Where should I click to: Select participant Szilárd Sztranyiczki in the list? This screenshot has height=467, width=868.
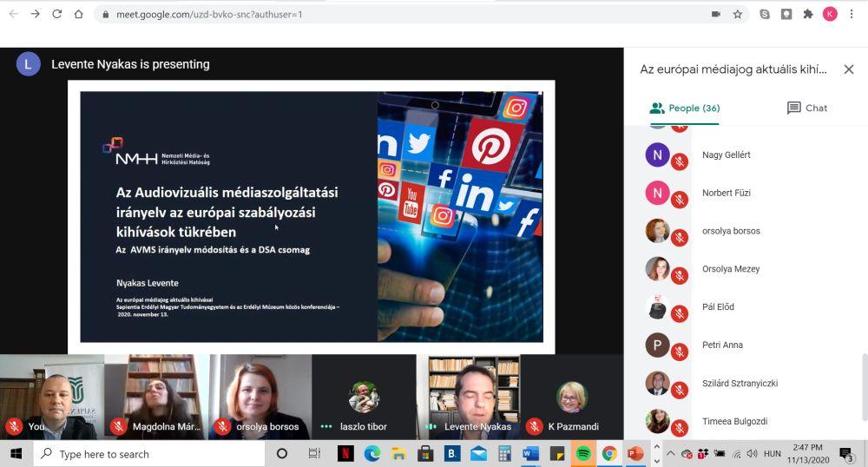tap(740, 384)
